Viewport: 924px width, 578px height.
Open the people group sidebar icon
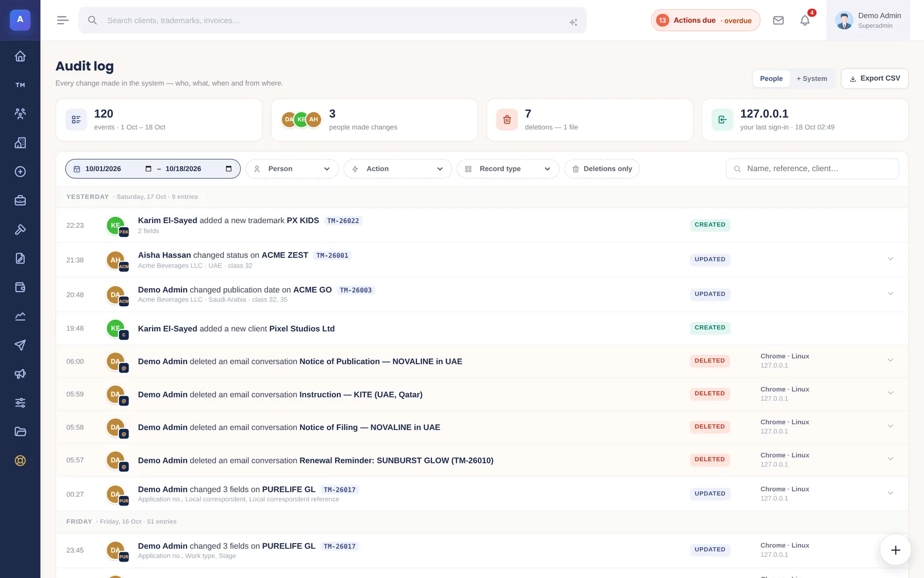point(20,114)
